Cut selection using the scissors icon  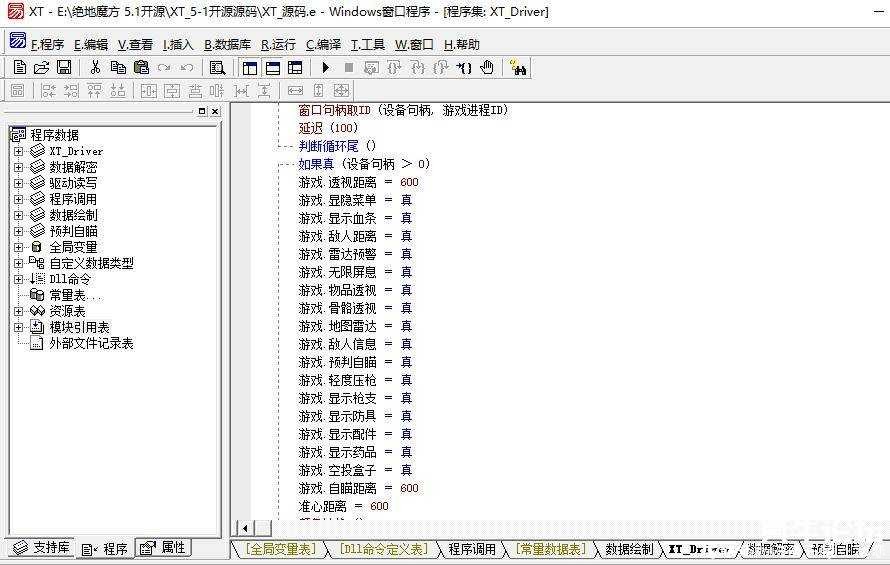95,68
